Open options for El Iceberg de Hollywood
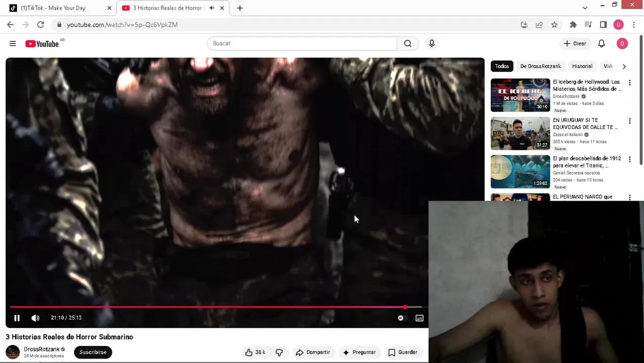The image size is (644, 363). (x=629, y=83)
